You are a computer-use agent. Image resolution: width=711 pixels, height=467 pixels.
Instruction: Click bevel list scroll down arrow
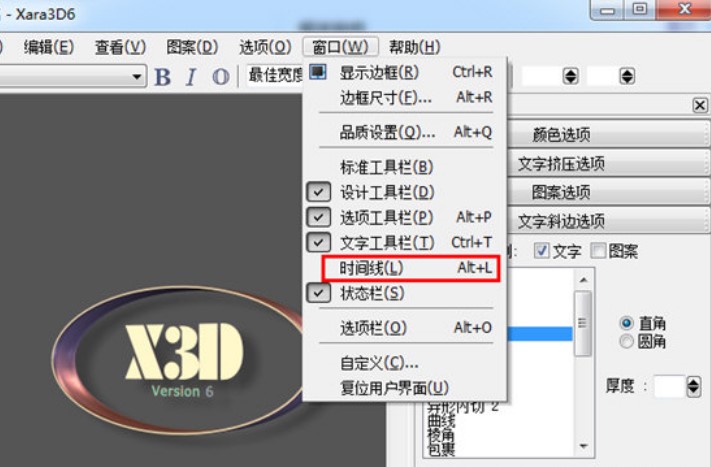click(584, 447)
